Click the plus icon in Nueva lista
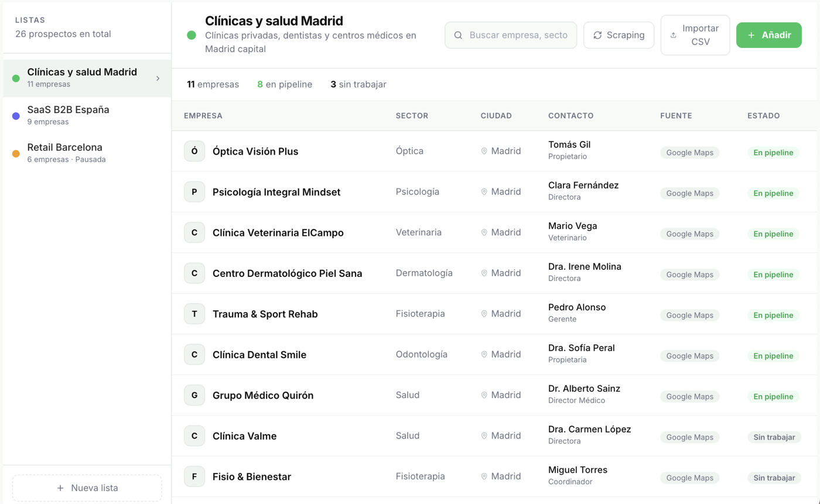The height and width of the screenshot is (504, 820). point(60,488)
